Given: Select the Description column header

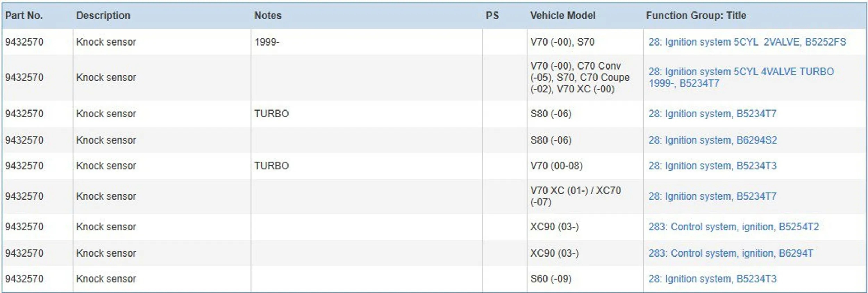Looking at the screenshot, I should pyautogui.click(x=103, y=16).
